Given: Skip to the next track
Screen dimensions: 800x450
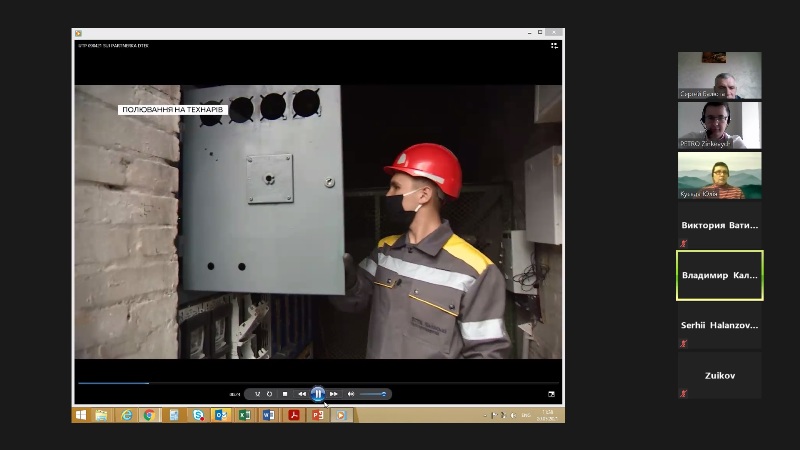Looking at the screenshot, I should tap(333, 394).
